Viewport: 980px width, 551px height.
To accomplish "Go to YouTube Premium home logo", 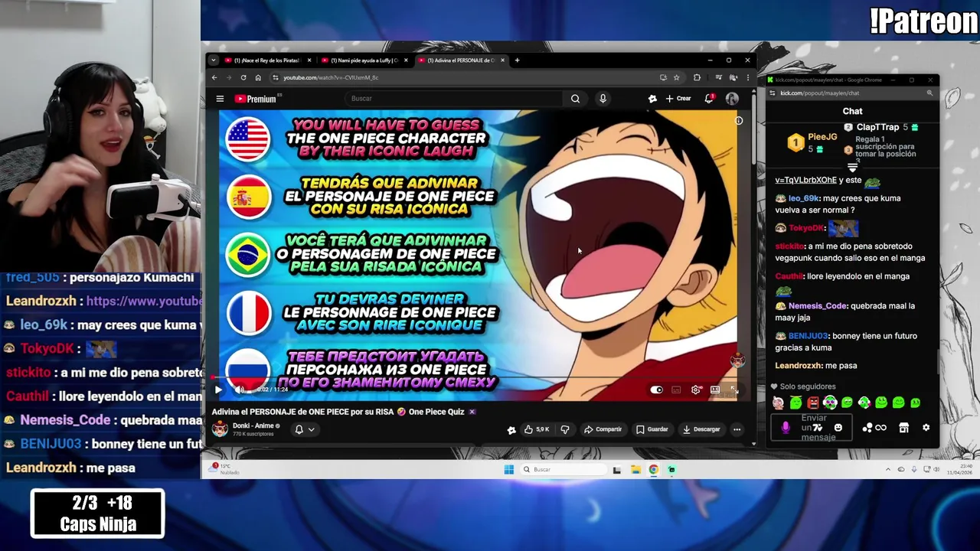I will [x=257, y=99].
